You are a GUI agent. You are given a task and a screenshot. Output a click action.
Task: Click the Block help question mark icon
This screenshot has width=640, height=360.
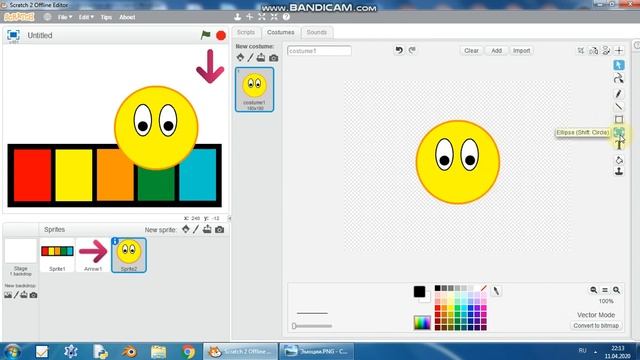coord(286,17)
